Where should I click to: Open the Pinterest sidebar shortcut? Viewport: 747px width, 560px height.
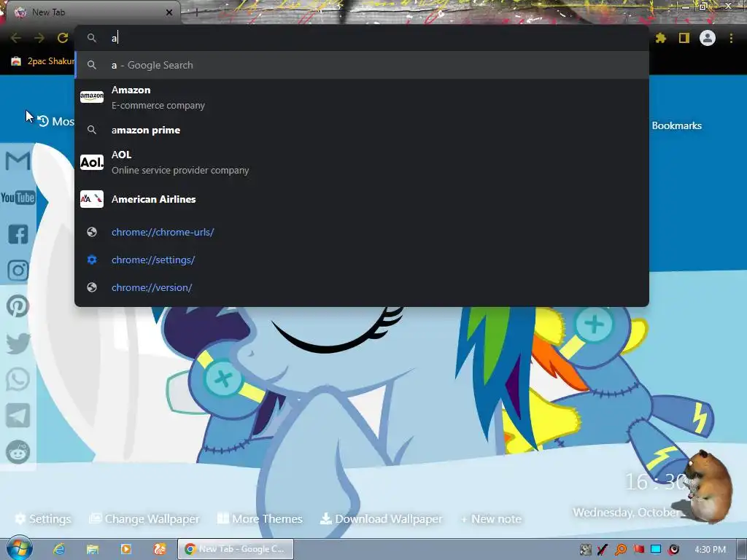point(18,307)
